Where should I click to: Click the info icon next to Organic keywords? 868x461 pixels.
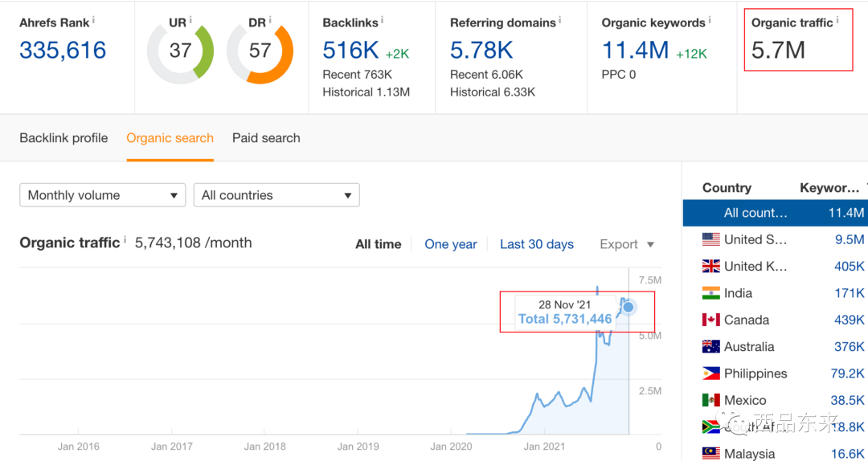[710, 20]
